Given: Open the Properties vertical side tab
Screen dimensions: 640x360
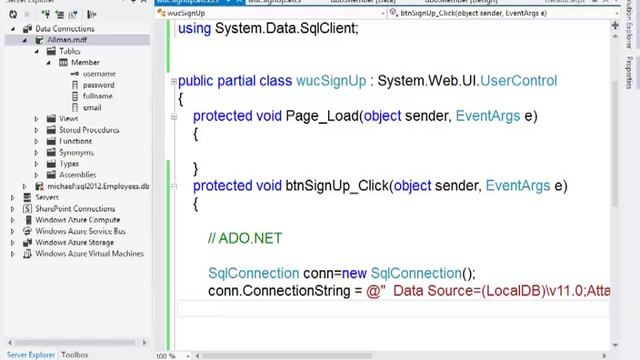Looking at the screenshot, I should [629, 73].
